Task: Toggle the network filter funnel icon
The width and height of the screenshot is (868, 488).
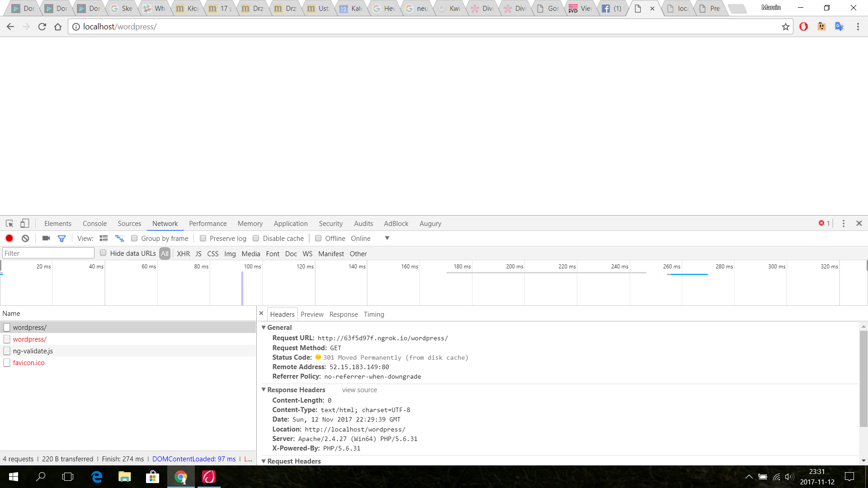Action: 61,238
